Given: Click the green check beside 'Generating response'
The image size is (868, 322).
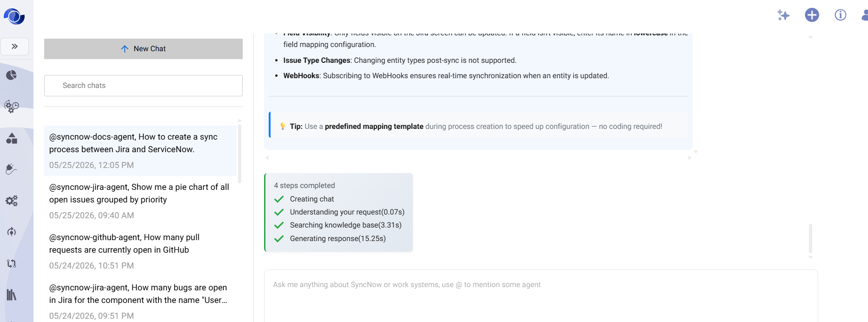Looking at the screenshot, I should coord(279,239).
